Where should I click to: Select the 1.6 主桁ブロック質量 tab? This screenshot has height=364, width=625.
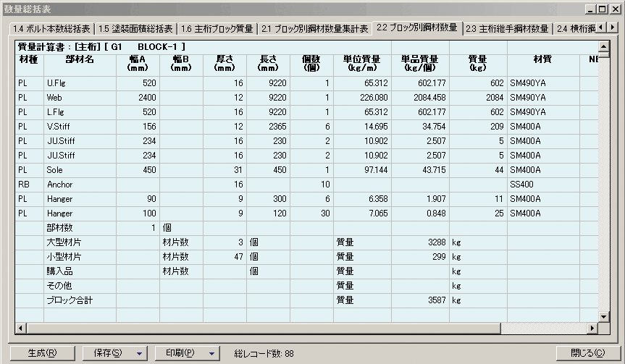(x=217, y=29)
